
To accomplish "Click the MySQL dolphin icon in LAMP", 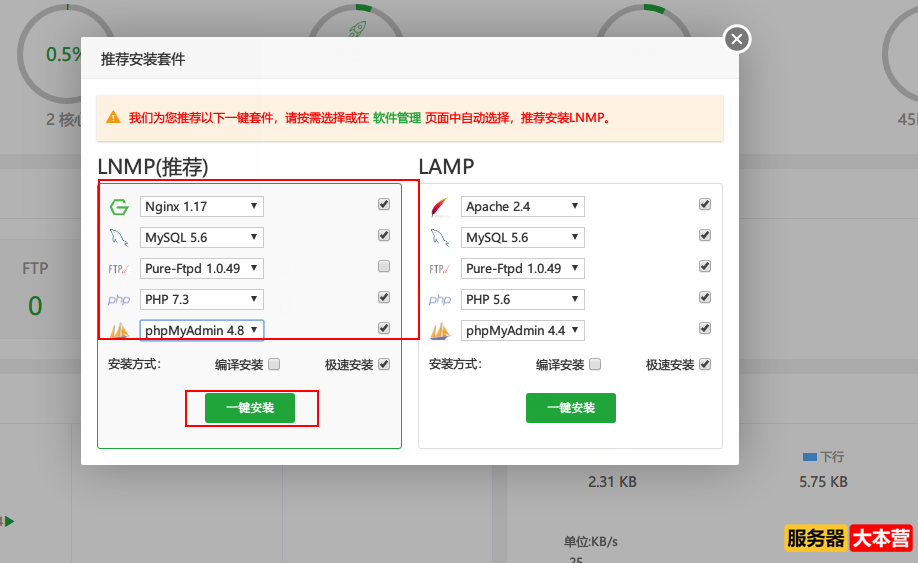I will (x=440, y=238).
